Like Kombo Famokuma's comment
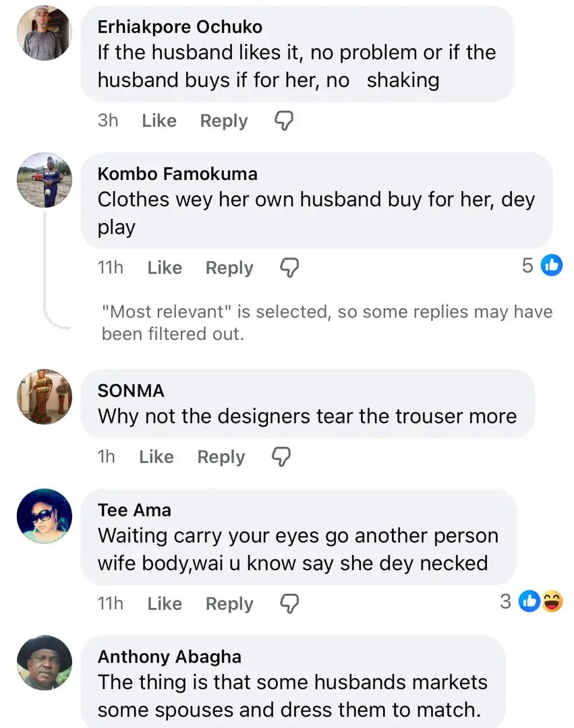 [x=165, y=268]
